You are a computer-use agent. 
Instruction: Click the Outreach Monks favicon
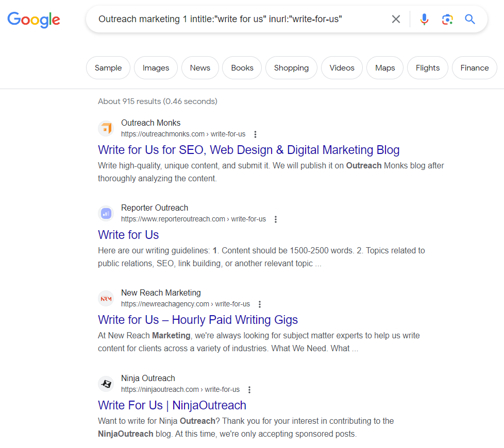tap(106, 128)
